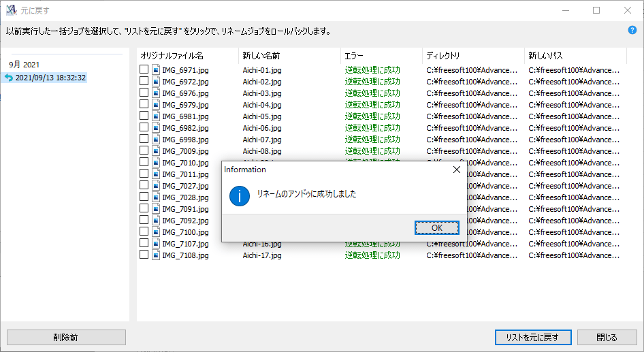Close the Information dialog with X

click(x=456, y=170)
